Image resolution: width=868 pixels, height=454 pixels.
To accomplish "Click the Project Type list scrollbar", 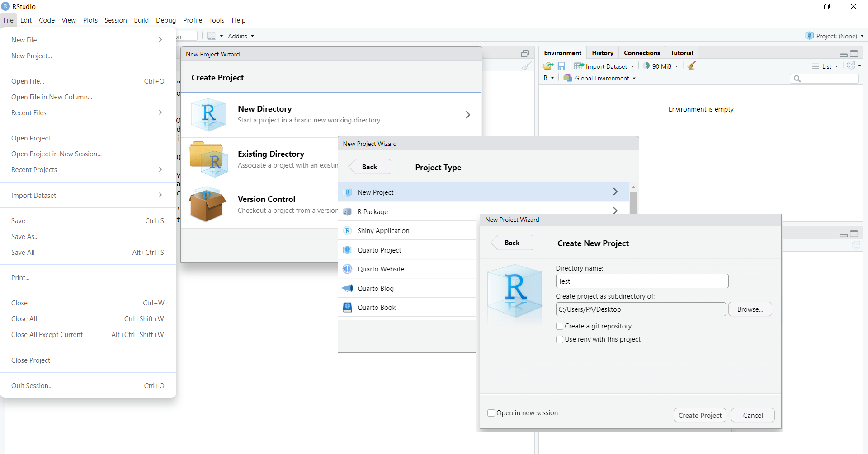I will click(x=634, y=202).
